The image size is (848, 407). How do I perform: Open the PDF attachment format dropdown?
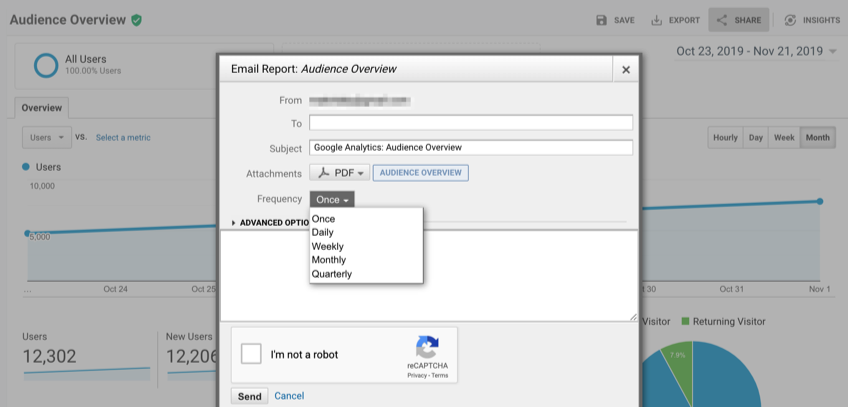pyautogui.click(x=340, y=173)
